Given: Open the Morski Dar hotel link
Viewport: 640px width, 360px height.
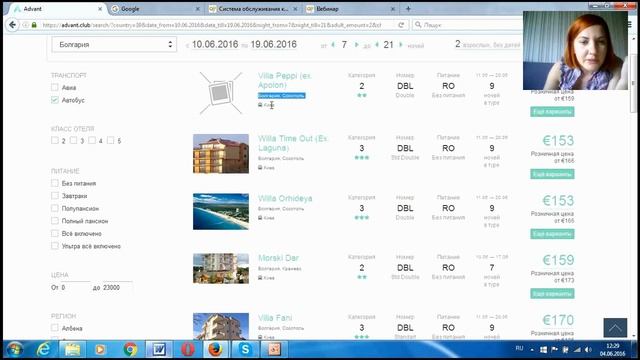Looking at the screenshot, I should [x=278, y=258].
